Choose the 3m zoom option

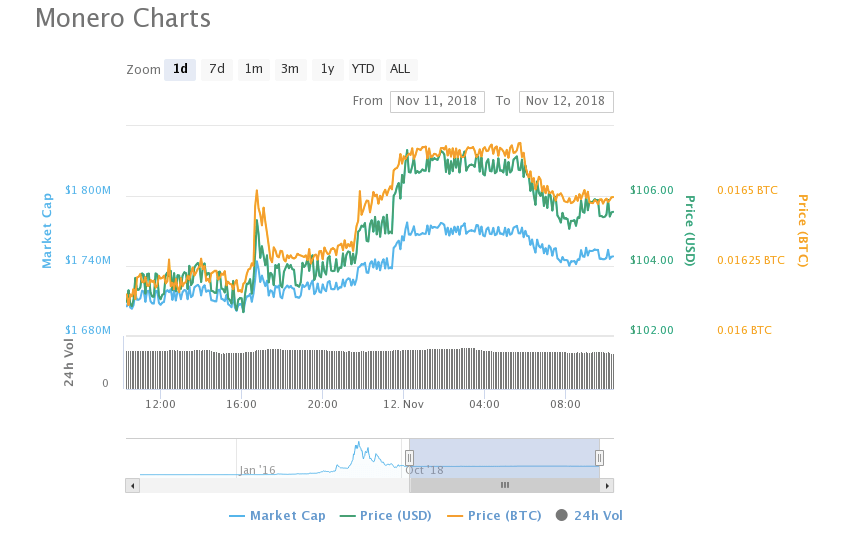pos(290,69)
